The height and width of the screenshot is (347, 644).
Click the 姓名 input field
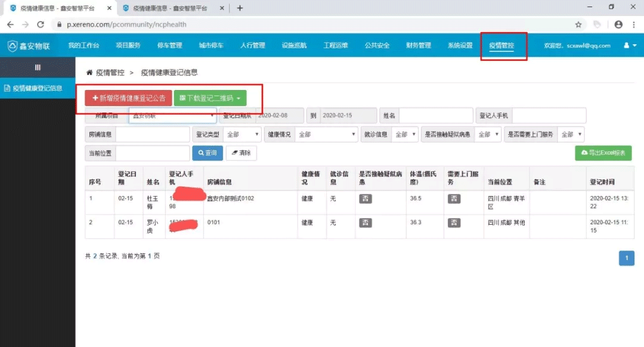[x=436, y=116]
